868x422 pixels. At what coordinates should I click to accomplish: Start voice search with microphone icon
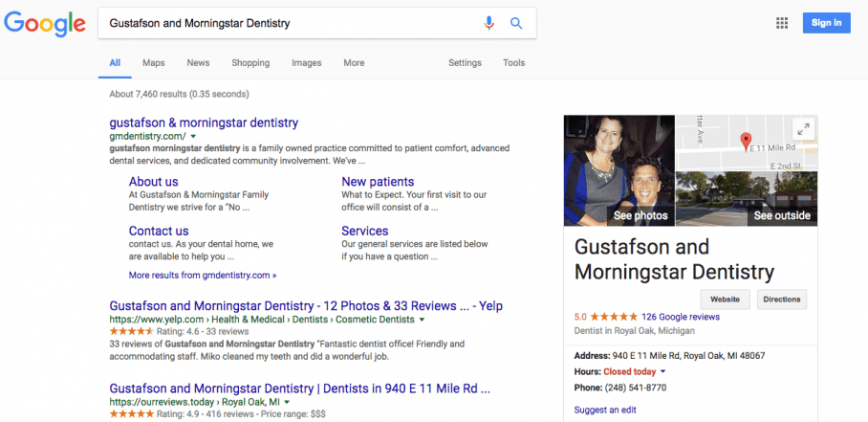[x=488, y=23]
